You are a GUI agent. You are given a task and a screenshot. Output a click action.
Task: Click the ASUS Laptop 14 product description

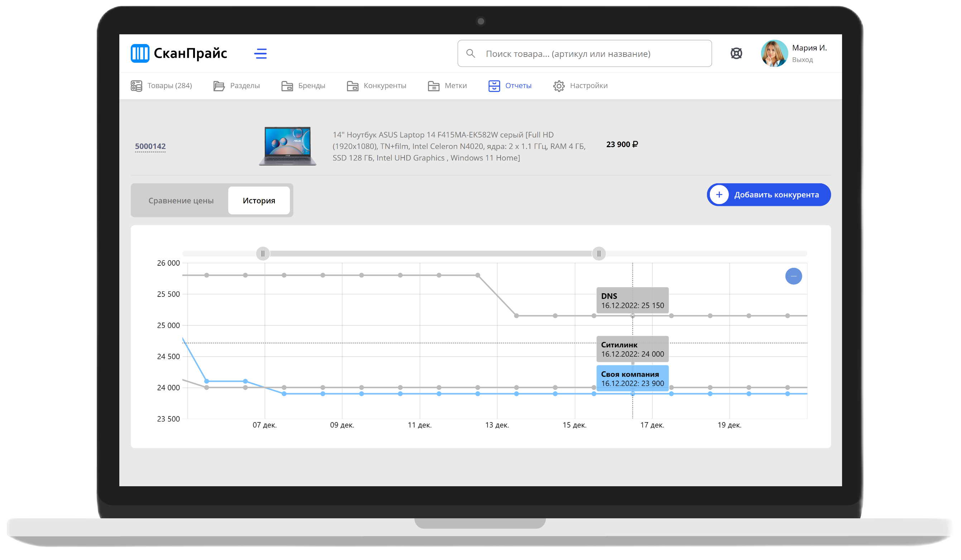(459, 146)
